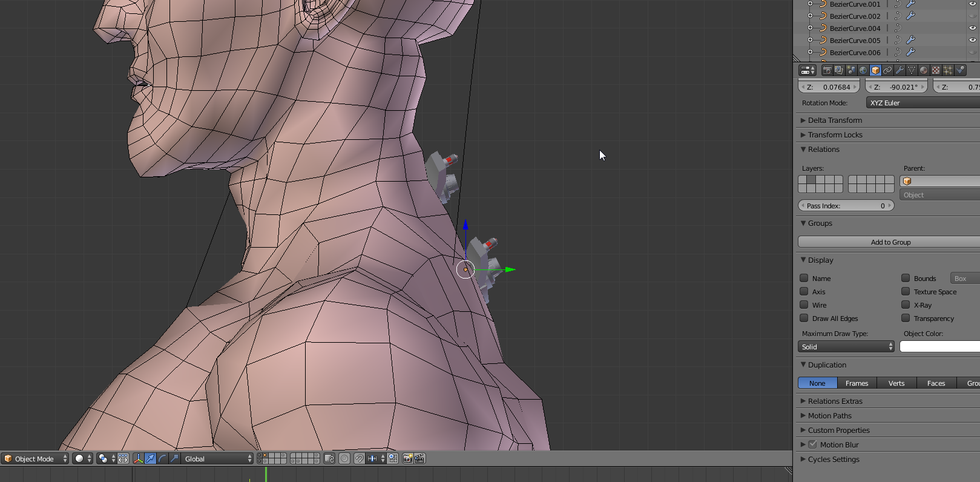The image size is (980, 482).
Task: Toggle the Motion Blur checkbox
Action: pyautogui.click(x=812, y=444)
